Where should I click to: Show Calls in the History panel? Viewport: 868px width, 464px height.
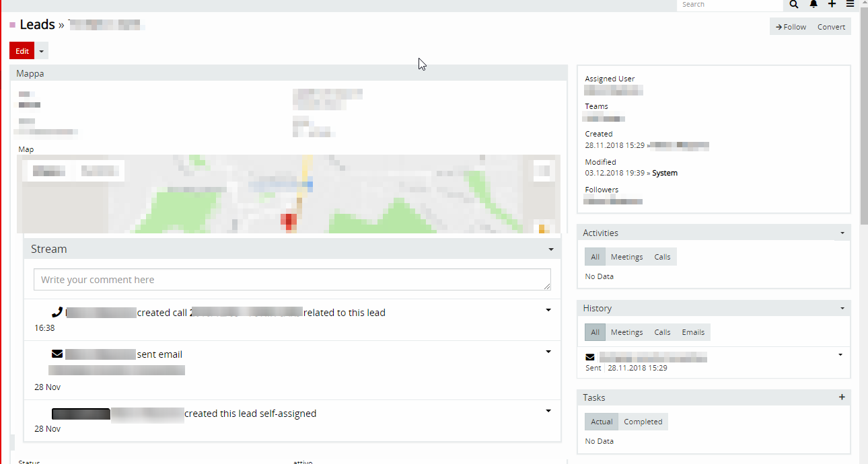[x=662, y=332]
